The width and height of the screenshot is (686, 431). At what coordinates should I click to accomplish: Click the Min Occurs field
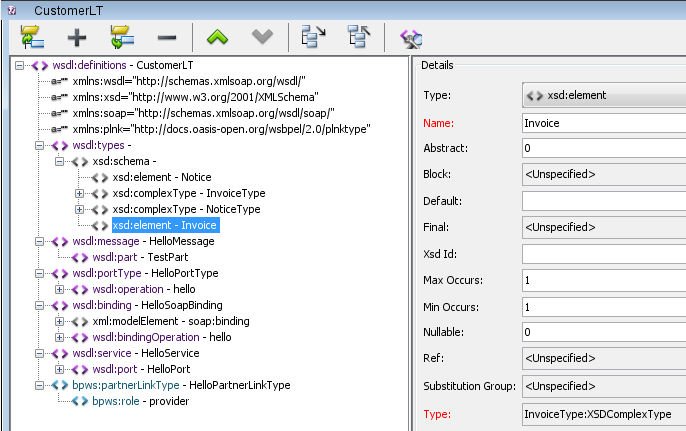tap(604, 307)
